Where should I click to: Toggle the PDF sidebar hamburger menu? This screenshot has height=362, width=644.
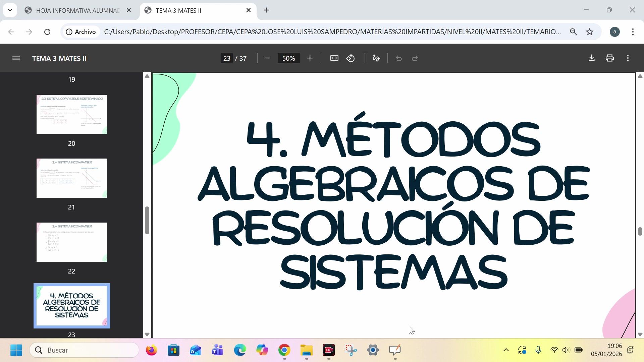pyautogui.click(x=16, y=58)
